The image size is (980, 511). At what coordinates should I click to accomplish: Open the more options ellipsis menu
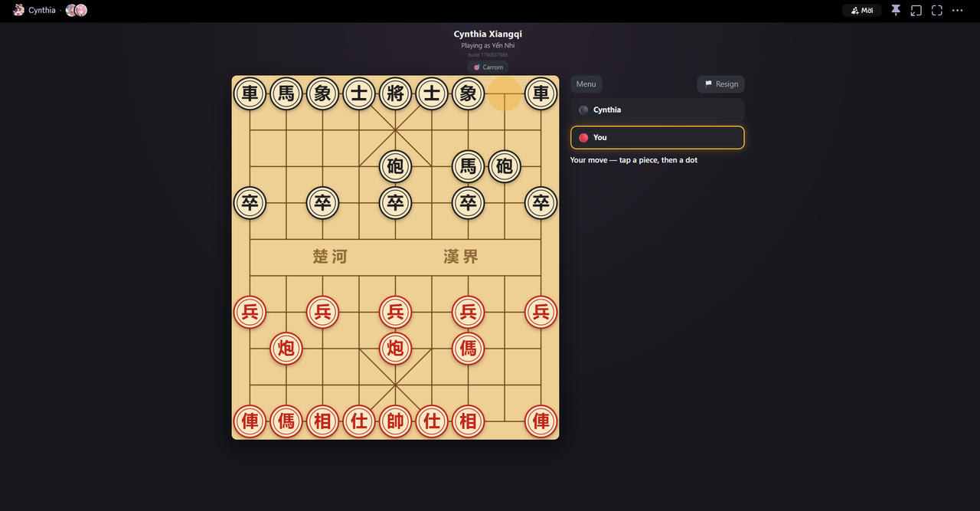click(958, 11)
